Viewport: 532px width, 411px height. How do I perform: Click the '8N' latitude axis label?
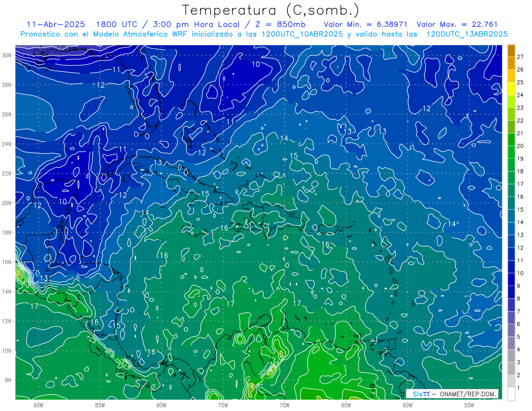[8, 380]
